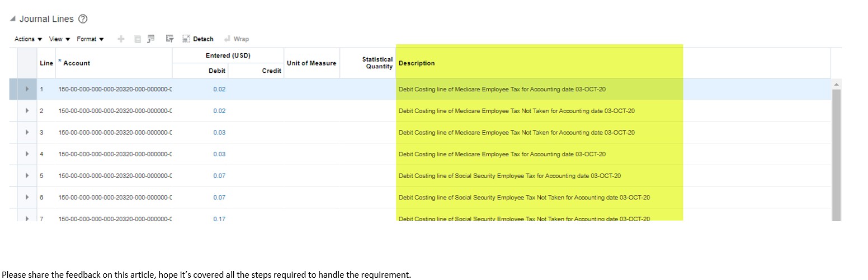Open the Journal Lines help icon

coord(83,19)
